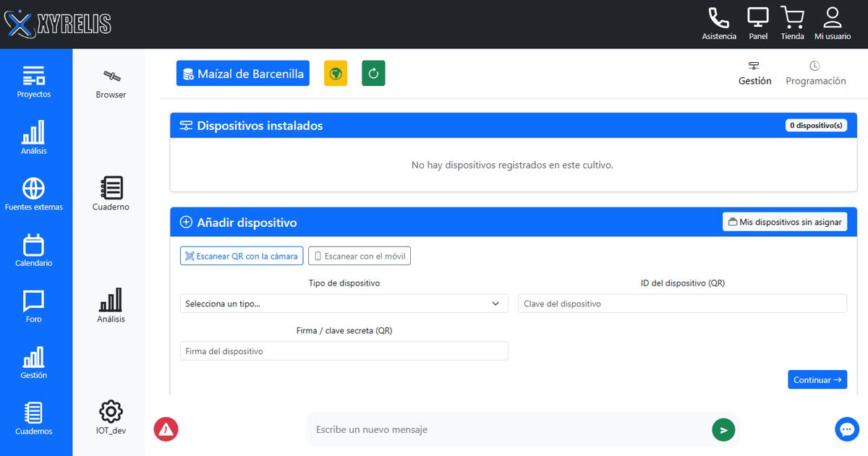The width and height of the screenshot is (868, 456).
Task: Open Cuaderno notebook in secondary sidebar
Action: (x=111, y=194)
